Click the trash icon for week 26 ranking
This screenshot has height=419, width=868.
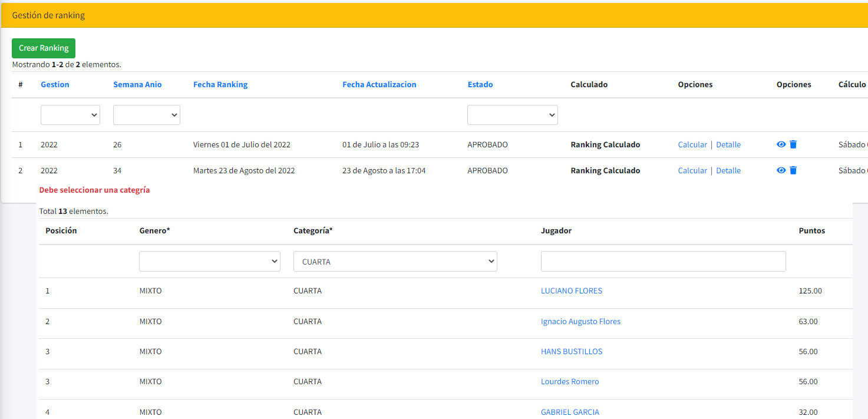(x=793, y=144)
